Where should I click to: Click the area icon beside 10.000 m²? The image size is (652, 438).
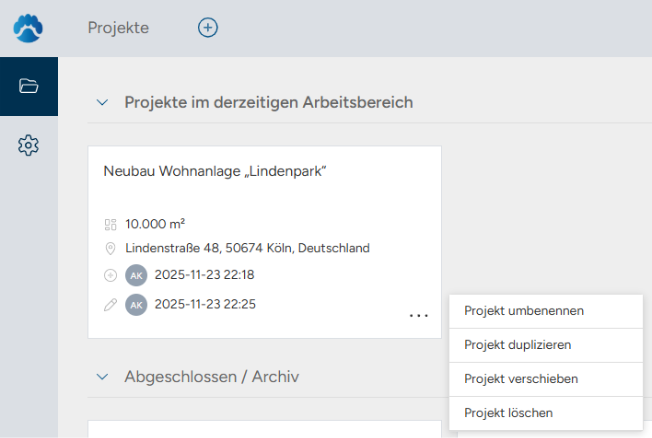[110, 224]
